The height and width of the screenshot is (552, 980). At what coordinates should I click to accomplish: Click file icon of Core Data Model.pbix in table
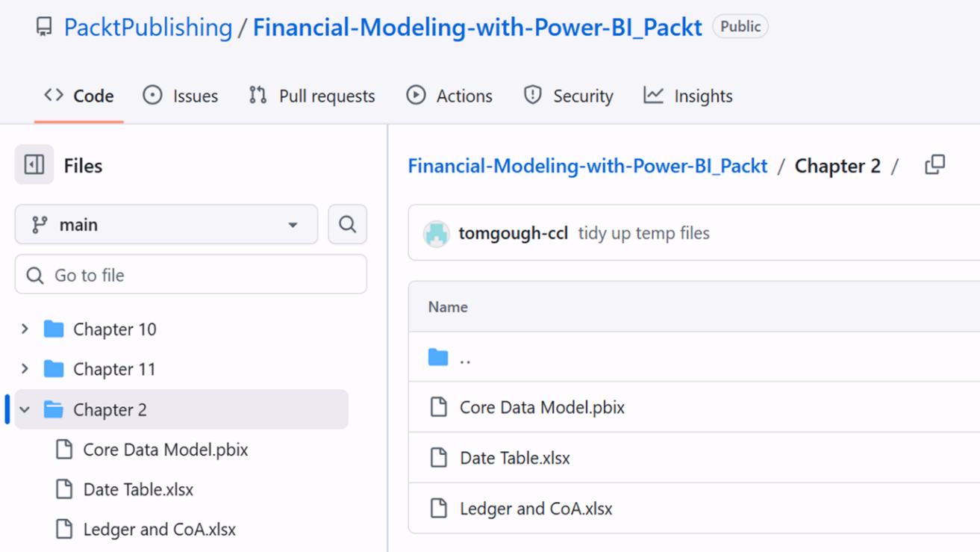(x=439, y=407)
